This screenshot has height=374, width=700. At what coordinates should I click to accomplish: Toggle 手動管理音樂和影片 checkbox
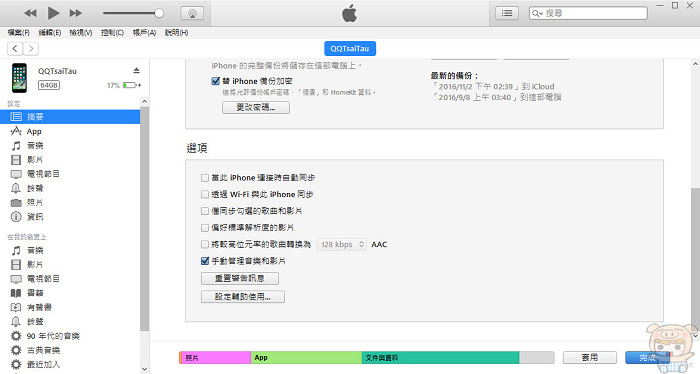(x=205, y=261)
